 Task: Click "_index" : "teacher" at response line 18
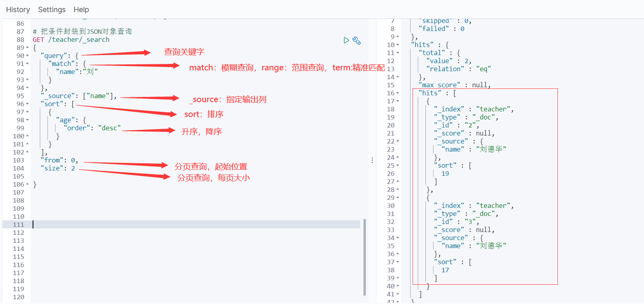(474, 109)
